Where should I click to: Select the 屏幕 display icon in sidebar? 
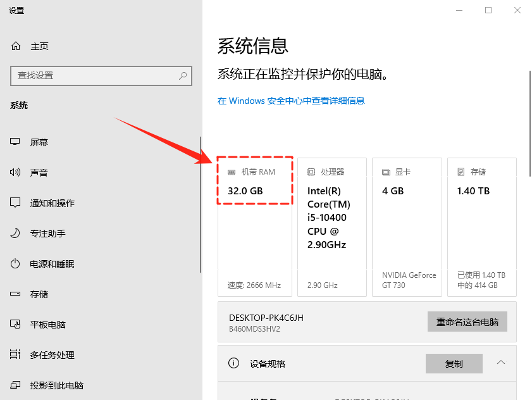[15, 142]
